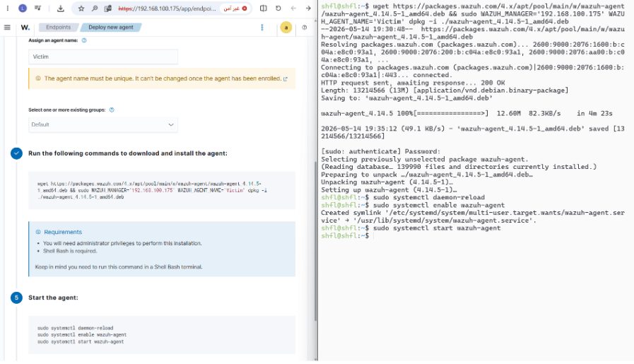Open external link icon in unique-name warning
634x364 pixels.
tap(286, 79)
